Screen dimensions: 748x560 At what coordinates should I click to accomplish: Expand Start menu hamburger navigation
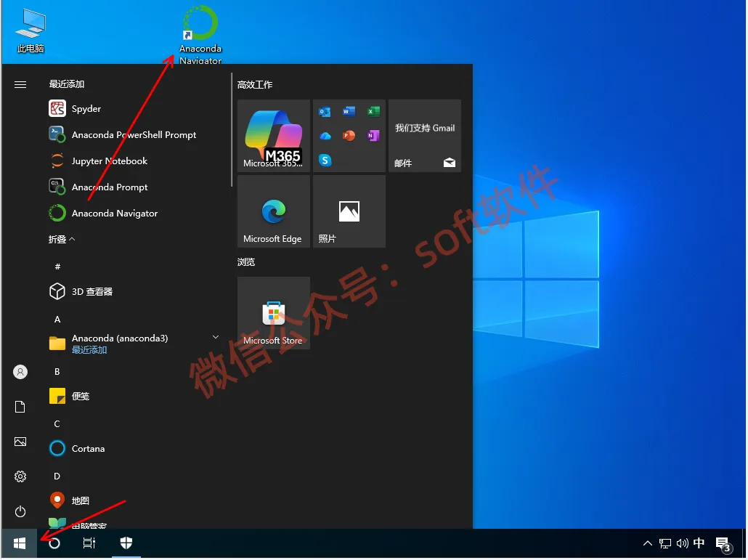click(x=20, y=85)
